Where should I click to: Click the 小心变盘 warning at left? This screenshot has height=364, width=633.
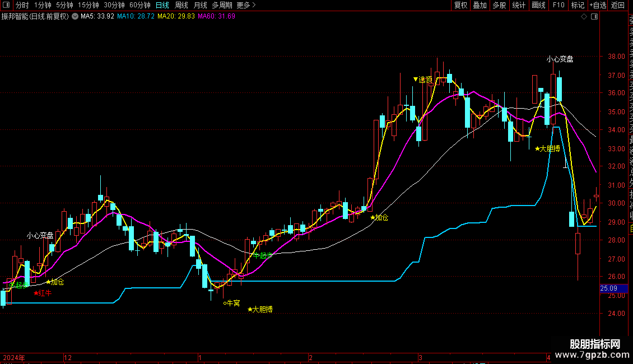coord(40,235)
